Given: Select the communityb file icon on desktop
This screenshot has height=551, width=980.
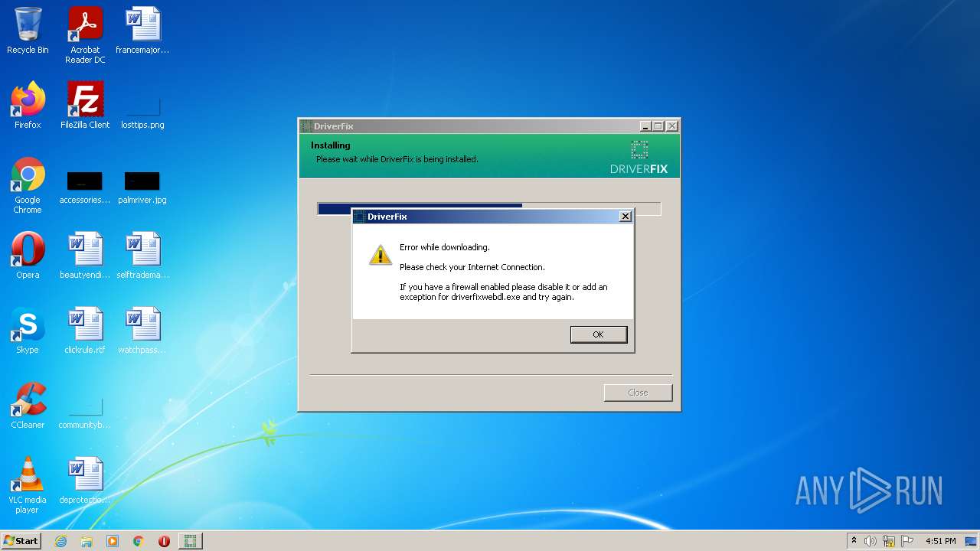Looking at the screenshot, I should (85, 413).
